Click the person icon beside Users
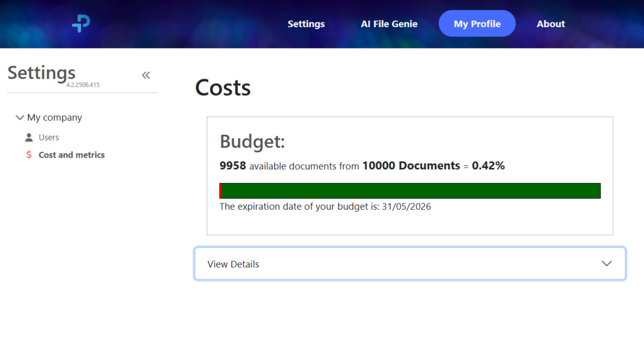 29,137
